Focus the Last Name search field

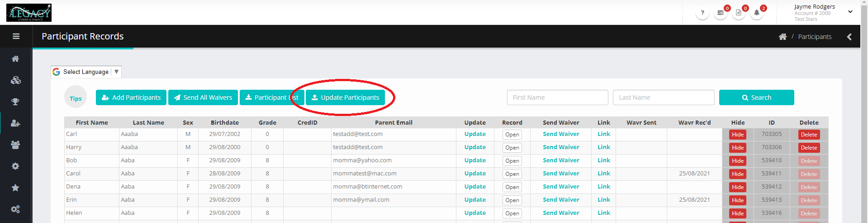[x=664, y=97]
